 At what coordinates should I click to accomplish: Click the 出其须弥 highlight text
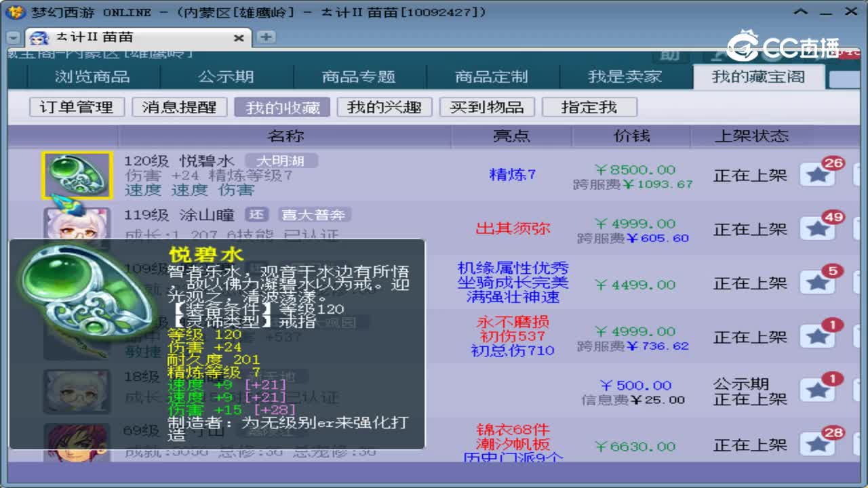[513, 229]
